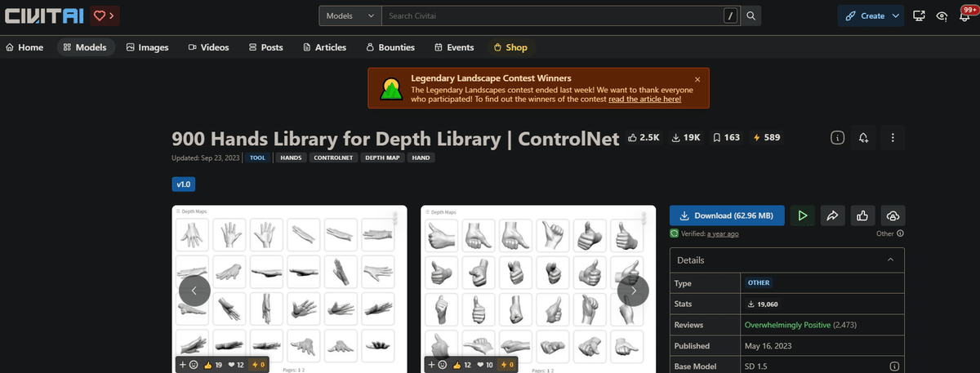
Task: Click the bell-plus notify icon
Action: [x=863, y=138]
